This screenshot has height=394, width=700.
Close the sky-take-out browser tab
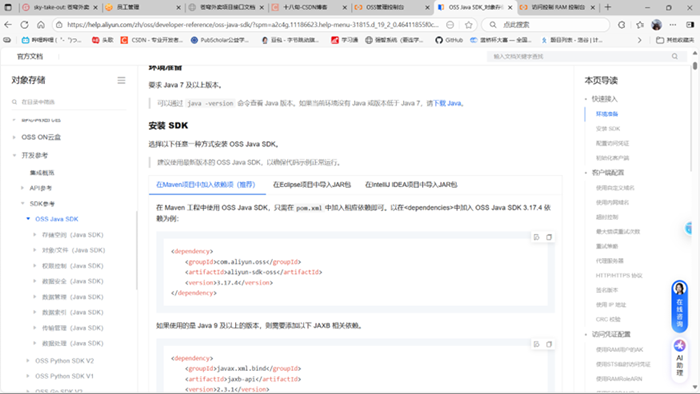pos(95,8)
